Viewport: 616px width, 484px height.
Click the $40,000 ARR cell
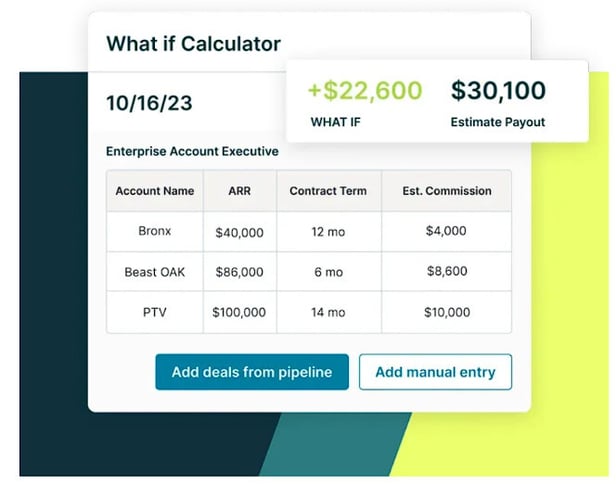[239, 232]
